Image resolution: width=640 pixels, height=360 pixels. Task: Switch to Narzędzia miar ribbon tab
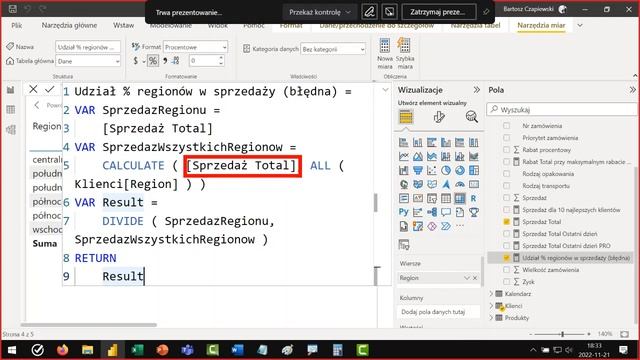click(x=541, y=25)
